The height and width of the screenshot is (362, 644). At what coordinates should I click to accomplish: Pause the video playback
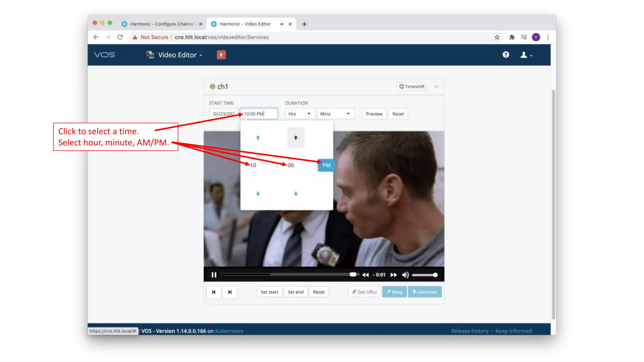pos(214,275)
